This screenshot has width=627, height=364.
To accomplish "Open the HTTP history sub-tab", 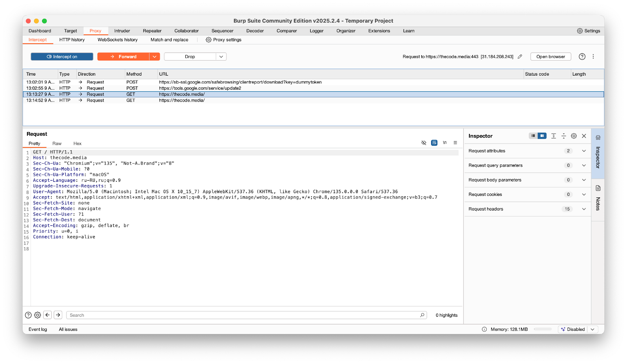I will 72,40.
